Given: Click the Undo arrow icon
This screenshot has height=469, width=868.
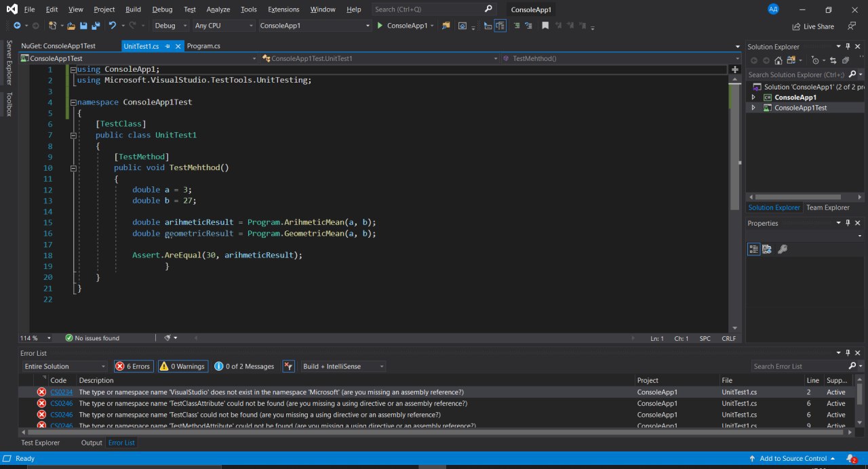Looking at the screenshot, I should (x=113, y=25).
